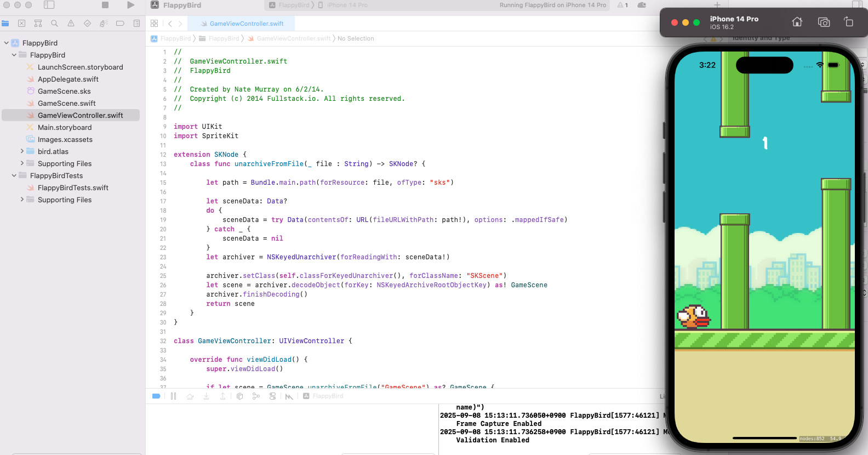Select GameViewController.swift in navigator
The height and width of the screenshot is (455, 868).
pos(71,115)
